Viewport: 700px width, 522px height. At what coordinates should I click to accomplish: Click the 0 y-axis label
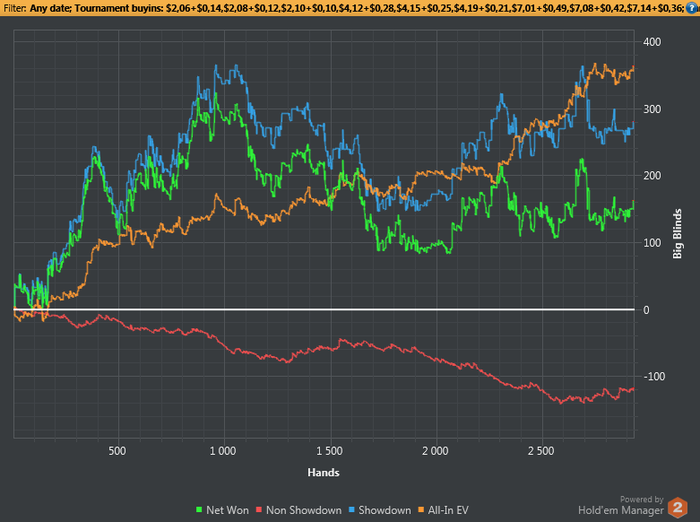(x=646, y=310)
